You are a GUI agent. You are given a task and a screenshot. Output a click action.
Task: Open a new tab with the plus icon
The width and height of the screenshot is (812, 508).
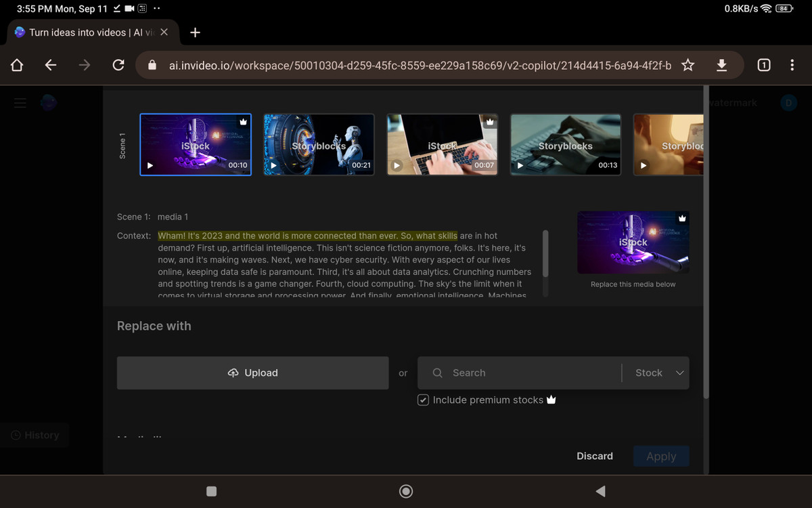coord(195,33)
